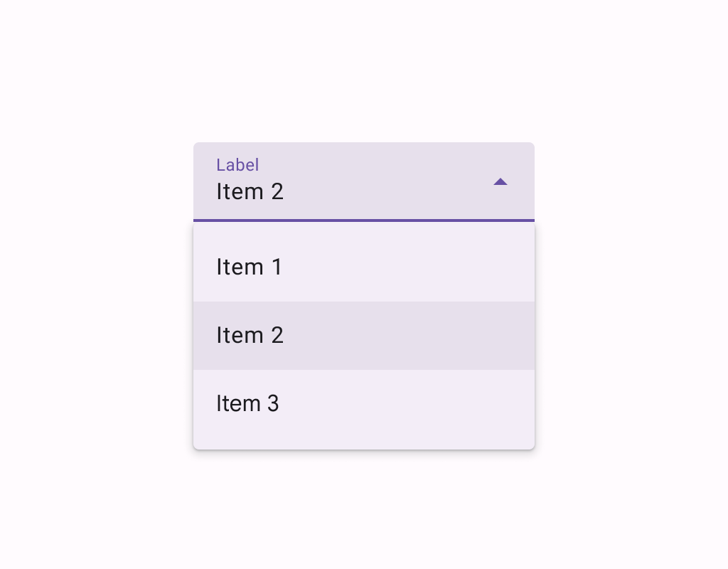Viewport: 728px width, 569px height.
Task: Click the selected value Item 2 in field
Action: [250, 192]
